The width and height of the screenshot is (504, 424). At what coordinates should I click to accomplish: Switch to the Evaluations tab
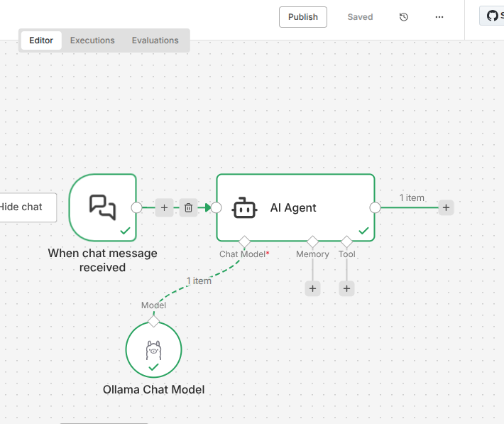[155, 40]
